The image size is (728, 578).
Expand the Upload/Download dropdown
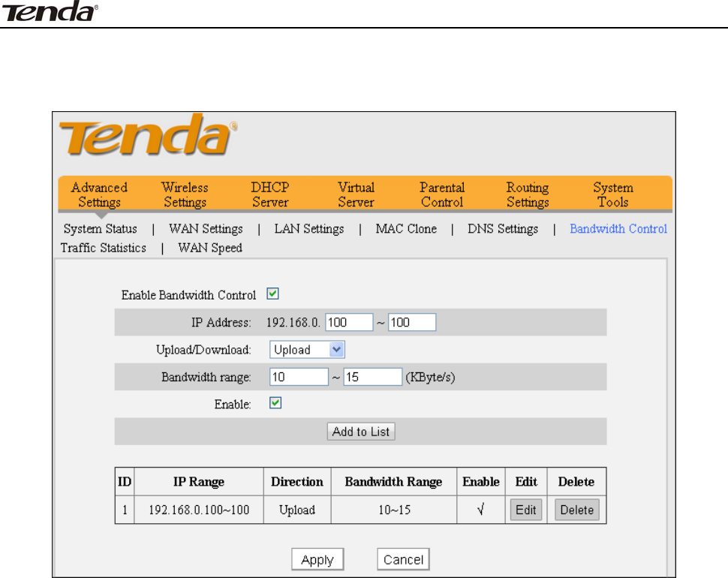307,350
